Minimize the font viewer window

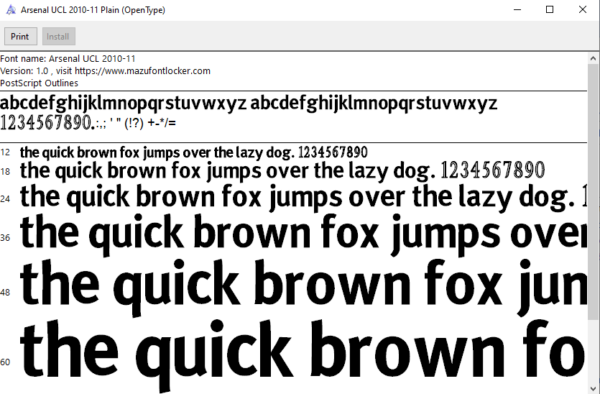517,10
